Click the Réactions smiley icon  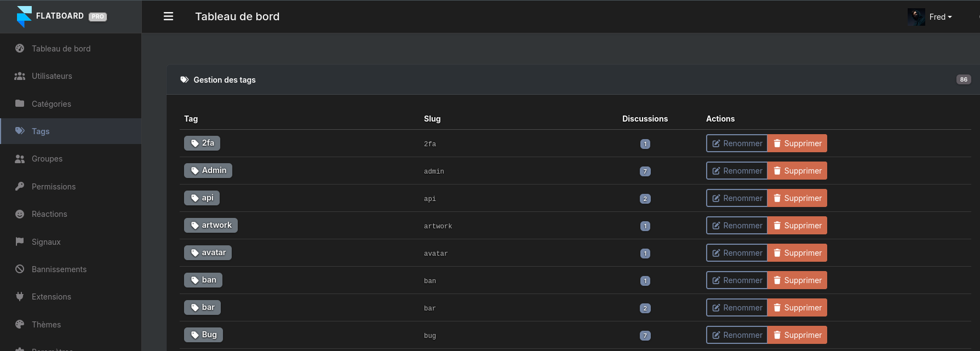click(20, 214)
